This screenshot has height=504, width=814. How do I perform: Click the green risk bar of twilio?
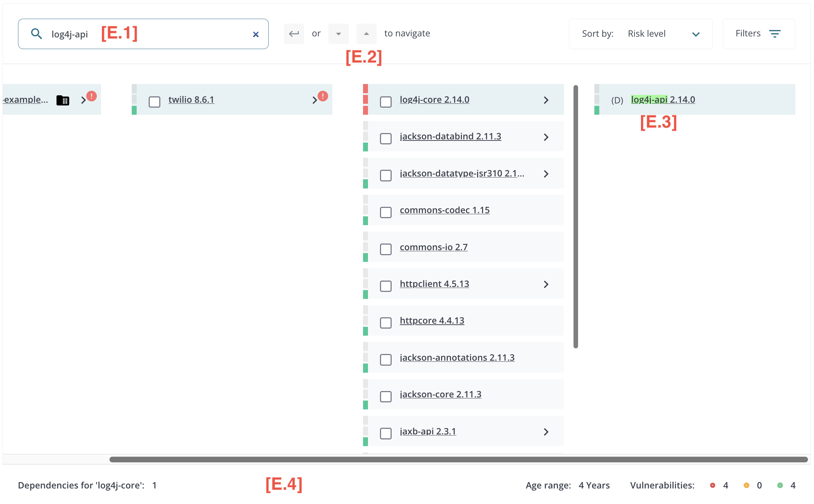click(134, 110)
